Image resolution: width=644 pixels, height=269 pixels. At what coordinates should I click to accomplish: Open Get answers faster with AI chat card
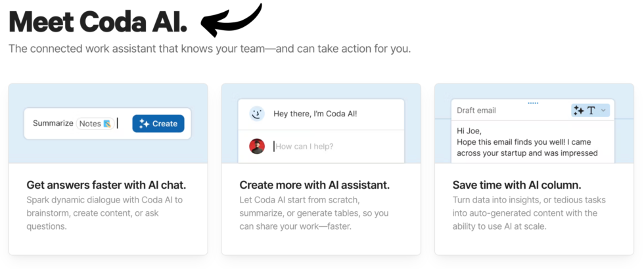(x=108, y=169)
